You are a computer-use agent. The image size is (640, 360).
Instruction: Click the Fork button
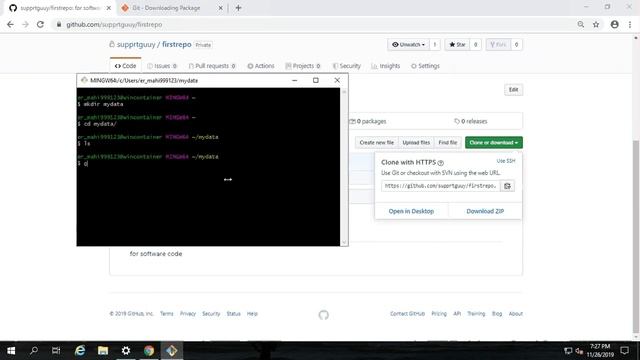coord(498,44)
